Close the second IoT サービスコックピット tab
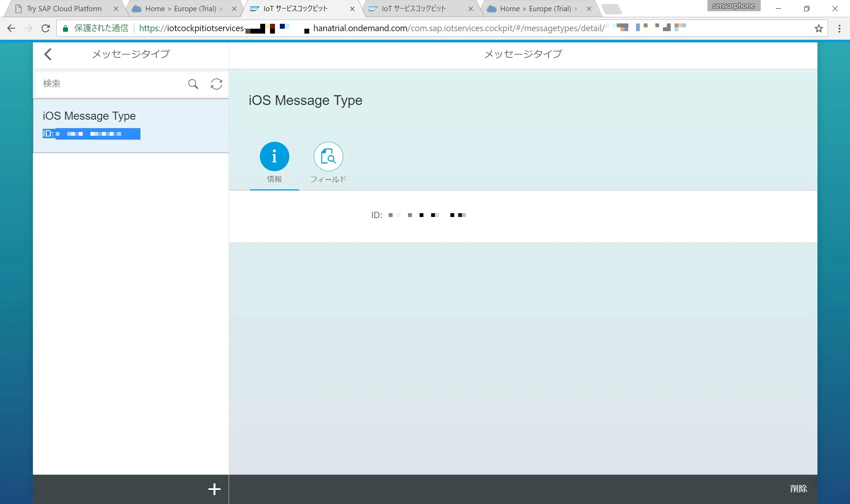This screenshot has height=504, width=850. pyautogui.click(x=471, y=9)
